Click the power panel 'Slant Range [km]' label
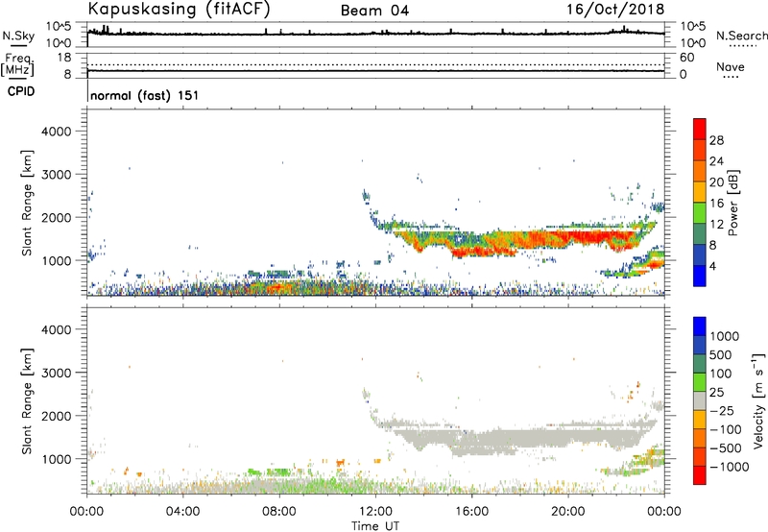This screenshot has height=532, width=768. tap(27, 203)
